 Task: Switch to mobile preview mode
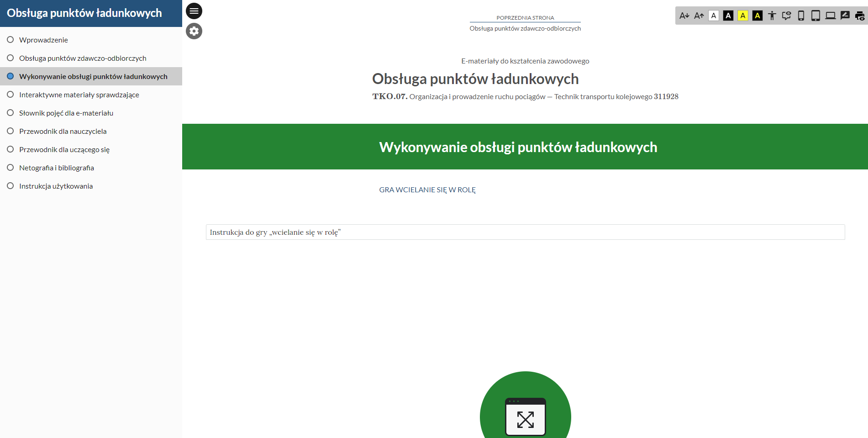click(801, 15)
